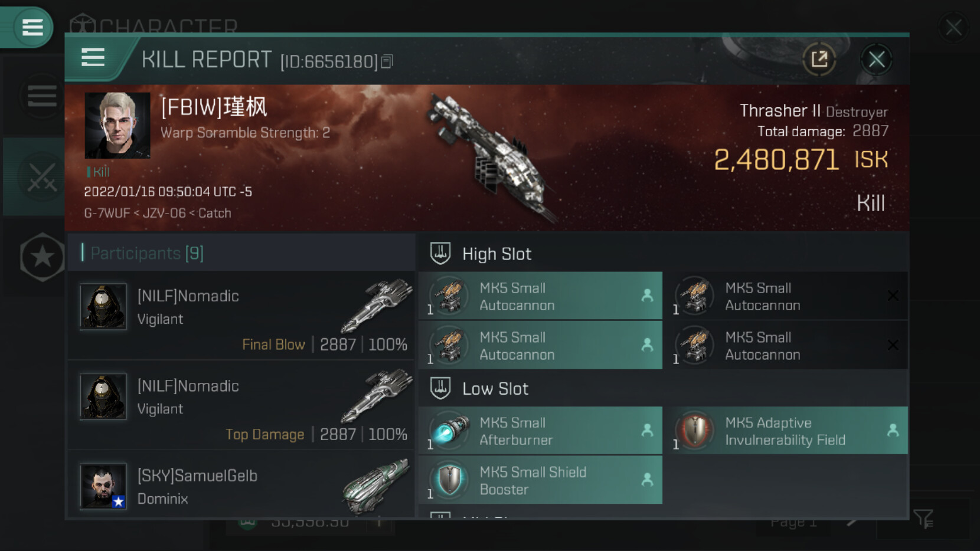Copy the kill report ID

click(387, 61)
